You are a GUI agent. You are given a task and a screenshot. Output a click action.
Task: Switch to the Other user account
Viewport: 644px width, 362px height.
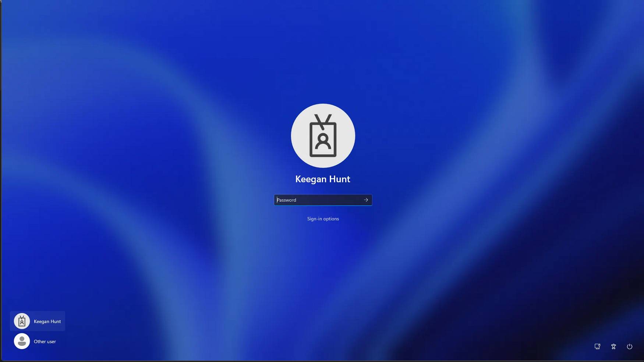[35, 341]
